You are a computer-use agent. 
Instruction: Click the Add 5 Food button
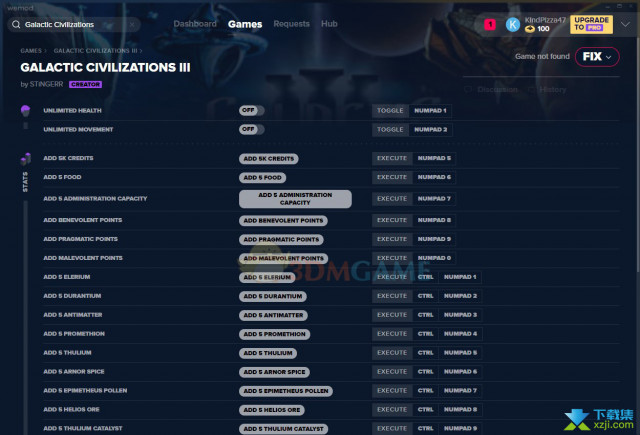pos(262,178)
